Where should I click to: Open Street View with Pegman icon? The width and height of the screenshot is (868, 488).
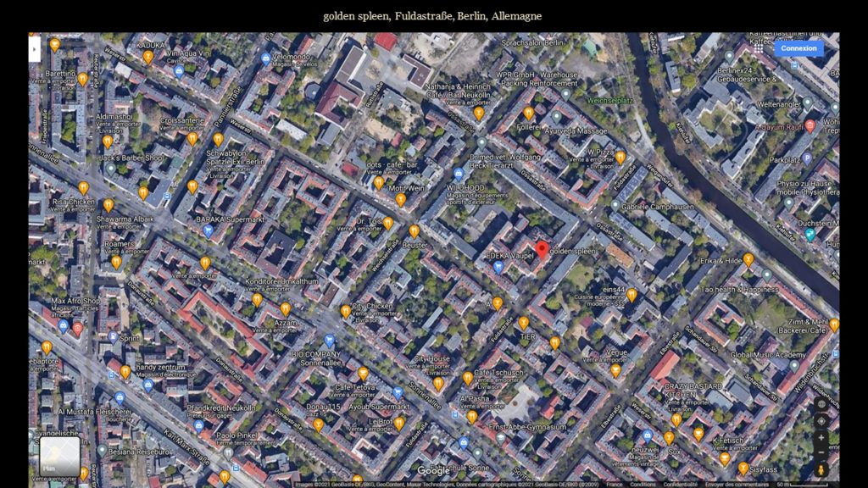[821, 469]
